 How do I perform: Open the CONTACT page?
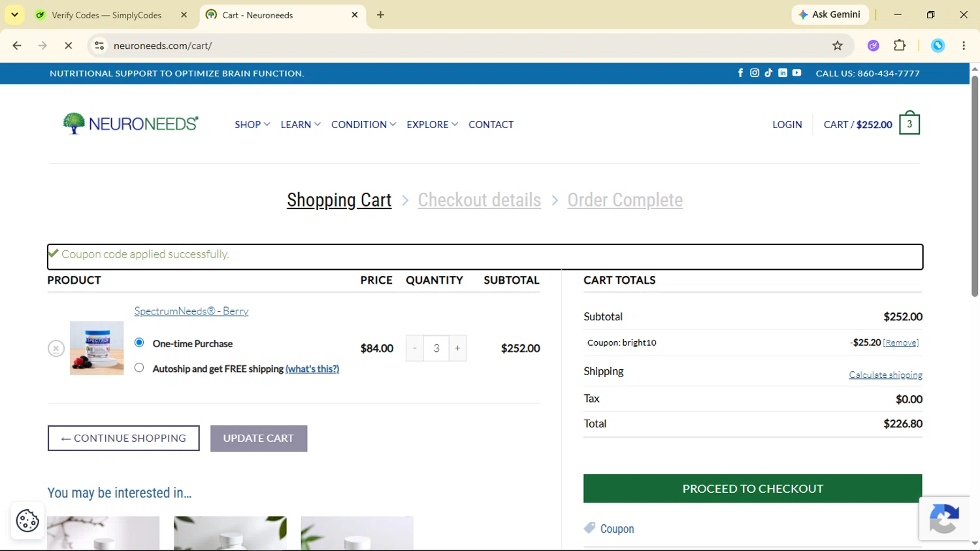pos(491,124)
